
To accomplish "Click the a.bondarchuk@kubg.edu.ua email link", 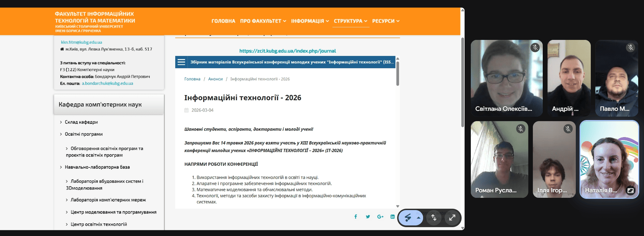I will [x=107, y=83].
